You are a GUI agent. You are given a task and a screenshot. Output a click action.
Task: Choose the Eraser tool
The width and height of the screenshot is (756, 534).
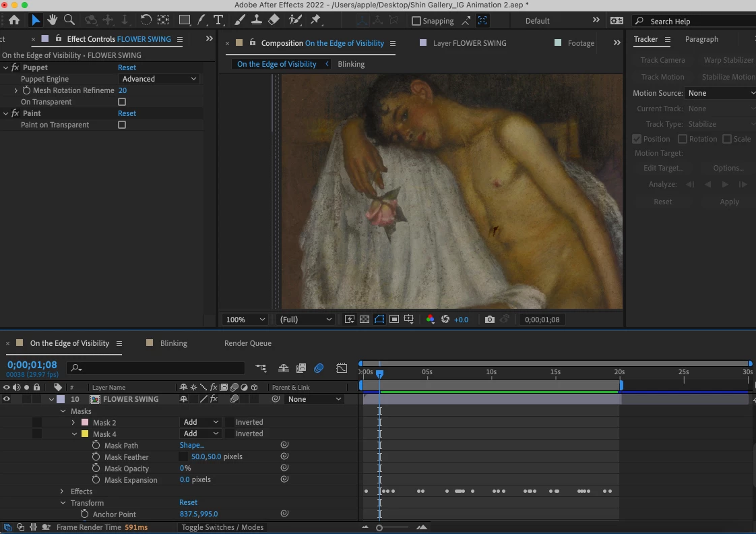click(274, 20)
